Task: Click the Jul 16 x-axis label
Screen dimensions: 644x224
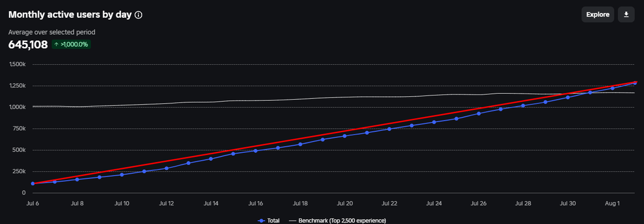Action: [255, 204]
